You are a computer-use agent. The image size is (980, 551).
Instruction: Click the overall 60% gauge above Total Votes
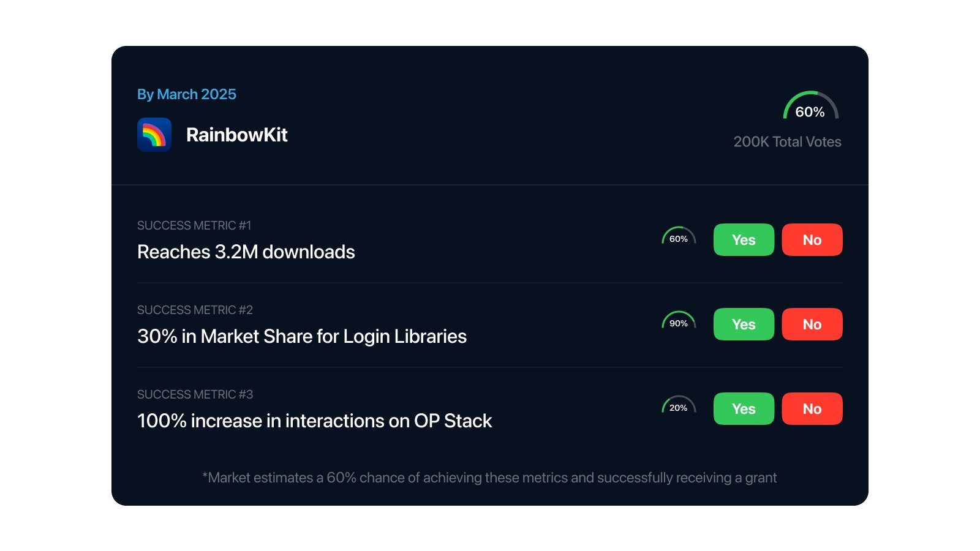tap(810, 107)
